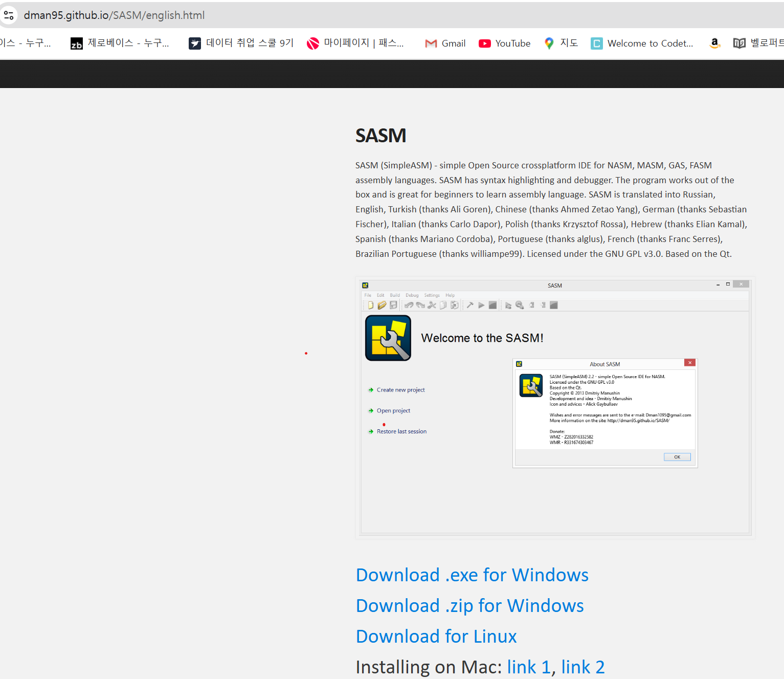Open the 제로베이스 bookmark with zb icon
Image resolution: width=784 pixels, height=679 pixels.
click(120, 43)
